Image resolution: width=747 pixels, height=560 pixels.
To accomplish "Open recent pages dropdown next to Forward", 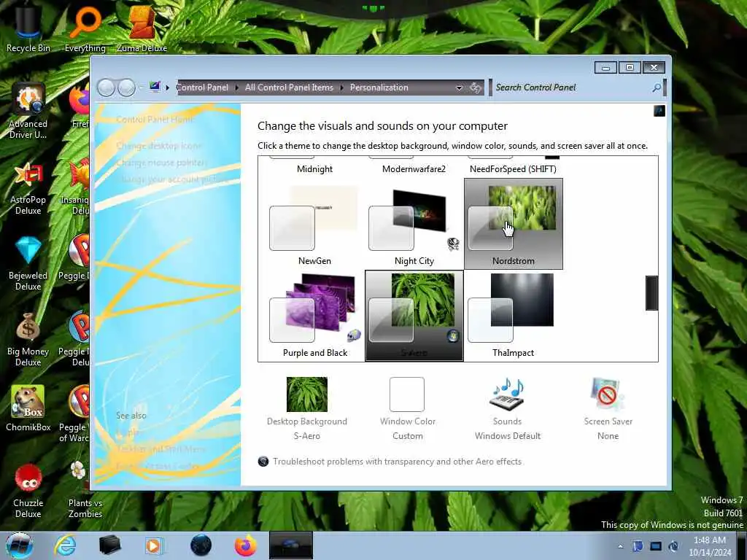I will click(141, 87).
